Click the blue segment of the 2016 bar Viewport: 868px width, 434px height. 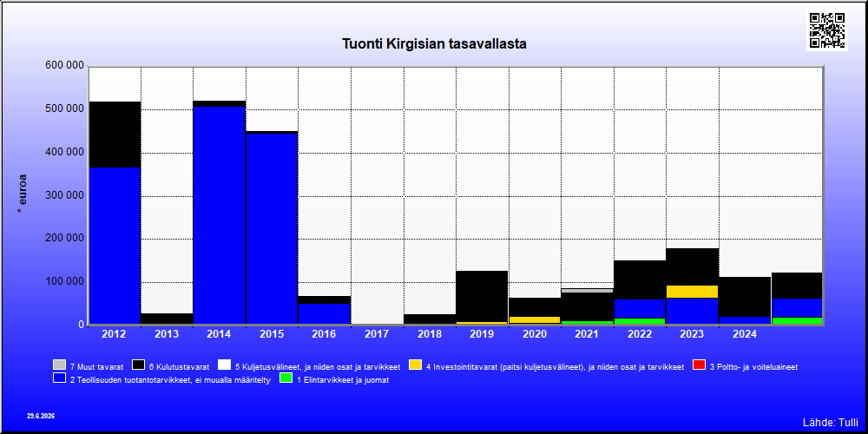click(x=325, y=314)
